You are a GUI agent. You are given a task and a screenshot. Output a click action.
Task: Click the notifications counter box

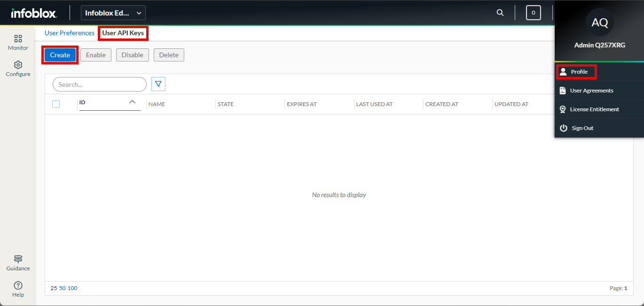coord(533,13)
